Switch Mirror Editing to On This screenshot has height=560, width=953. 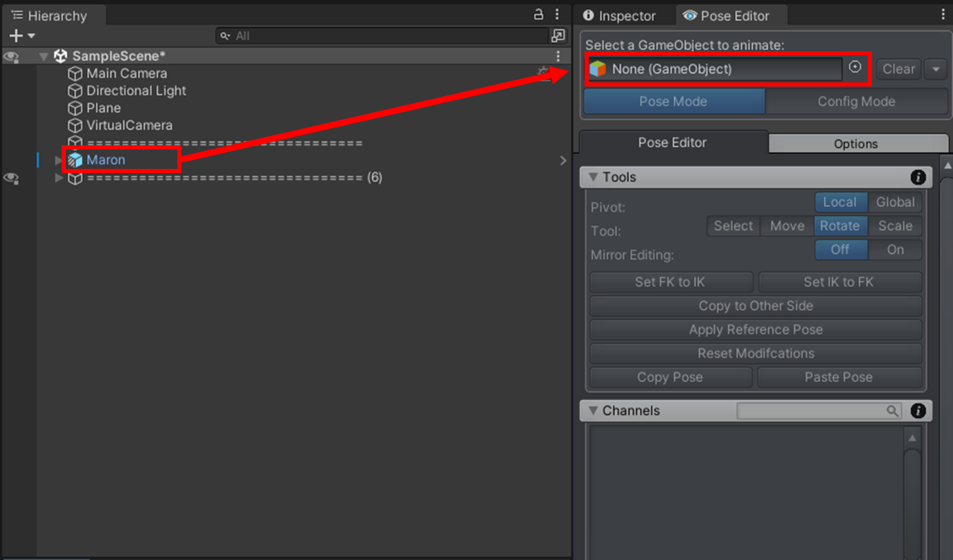pos(895,250)
